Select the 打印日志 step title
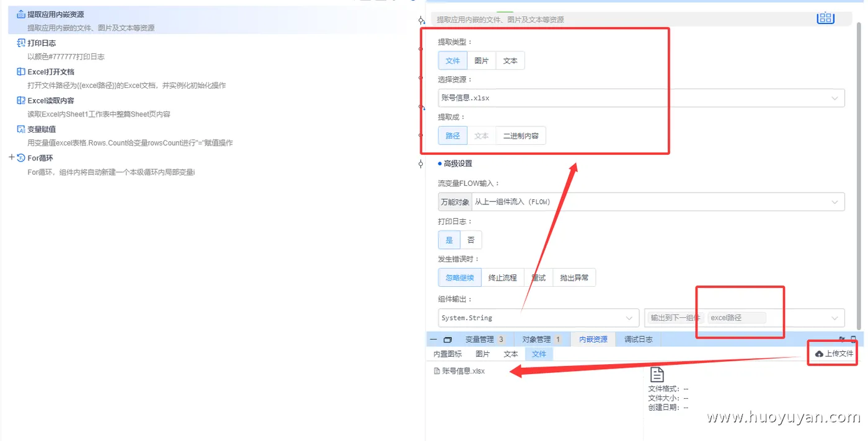The image size is (868, 441). point(42,43)
